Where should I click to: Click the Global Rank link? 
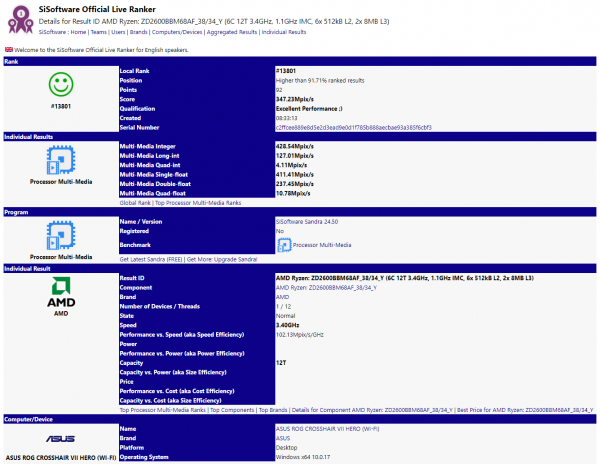click(137, 203)
